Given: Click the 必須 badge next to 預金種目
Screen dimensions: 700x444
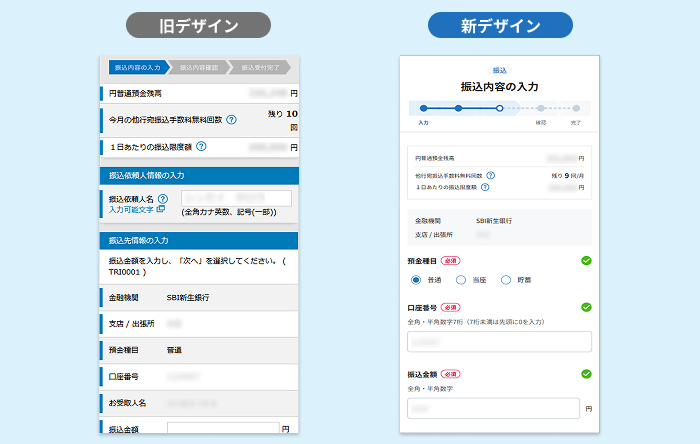Looking at the screenshot, I should (450, 261).
